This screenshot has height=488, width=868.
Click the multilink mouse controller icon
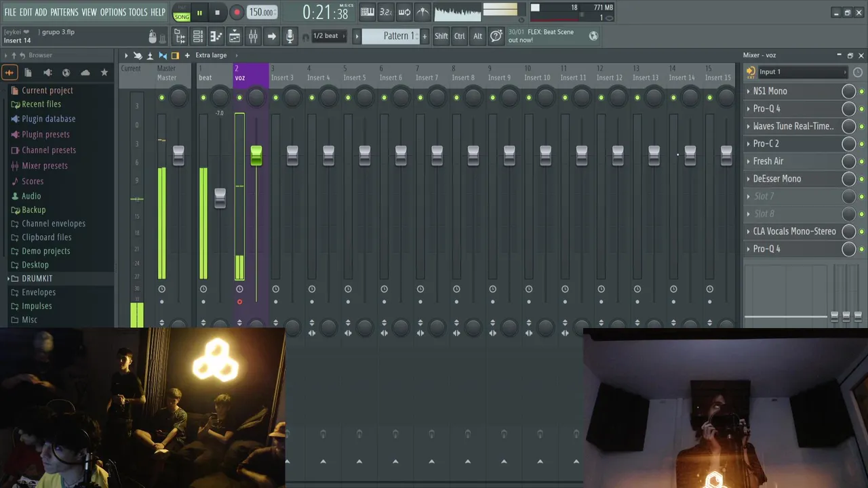(153, 37)
